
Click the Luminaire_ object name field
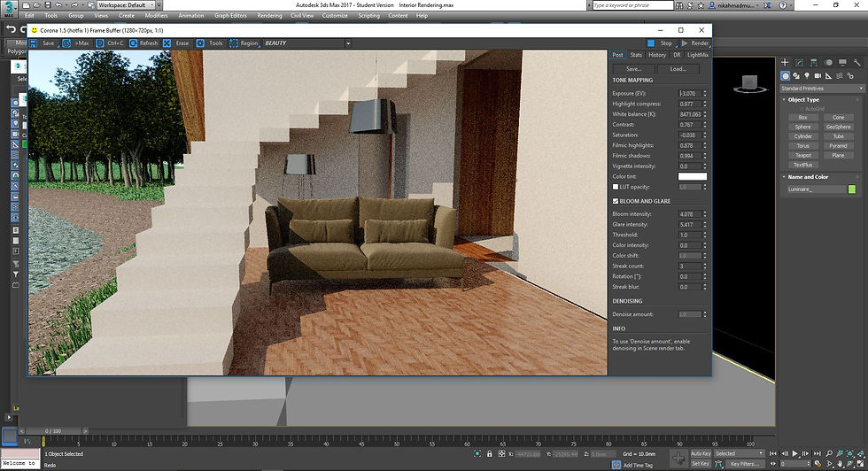816,189
